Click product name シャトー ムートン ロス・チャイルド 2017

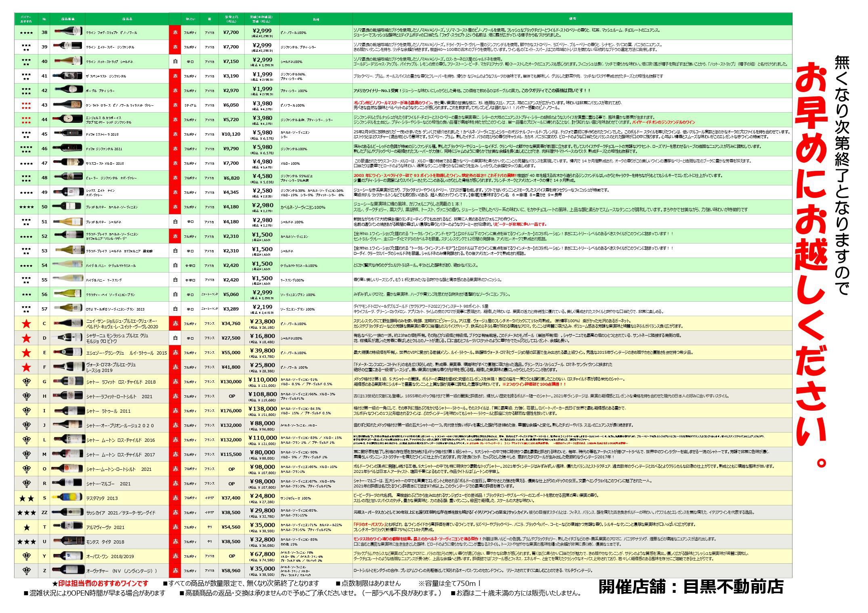(x=120, y=455)
